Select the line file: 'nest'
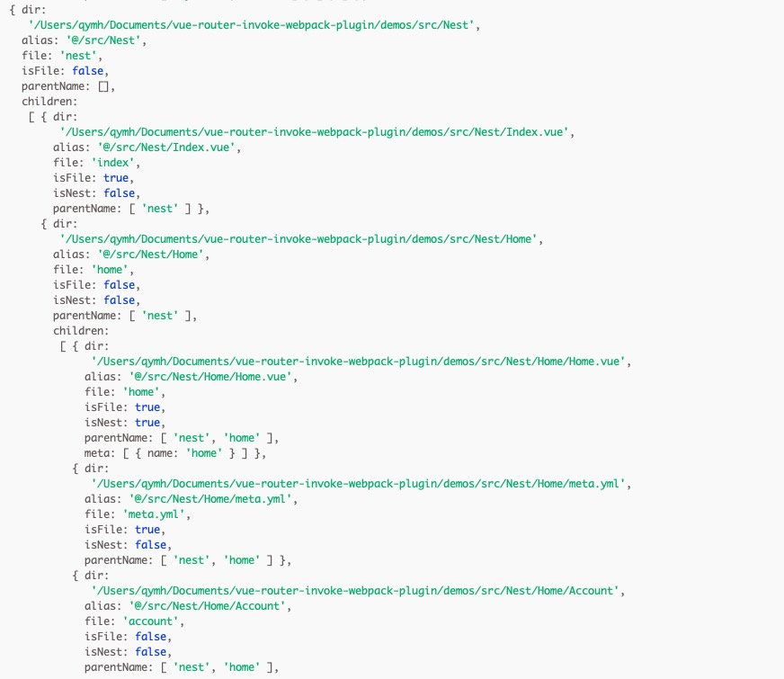Image resolution: width=784 pixels, height=679 pixels. [62, 56]
